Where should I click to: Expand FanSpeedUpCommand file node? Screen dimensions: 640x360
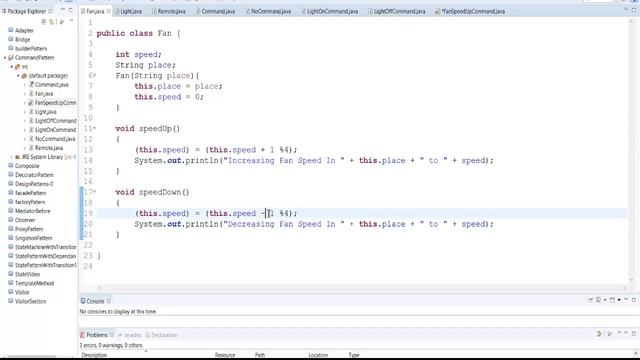coord(24,103)
